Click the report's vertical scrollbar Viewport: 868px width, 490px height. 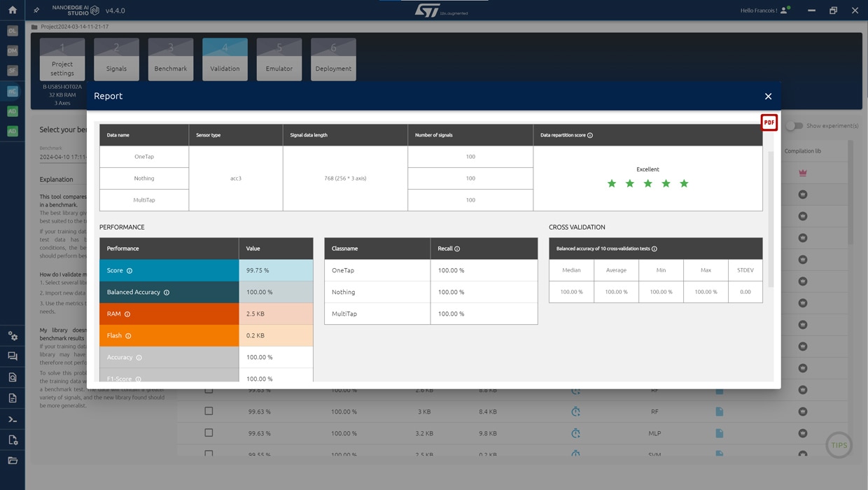pyautogui.click(x=771, y=217)
